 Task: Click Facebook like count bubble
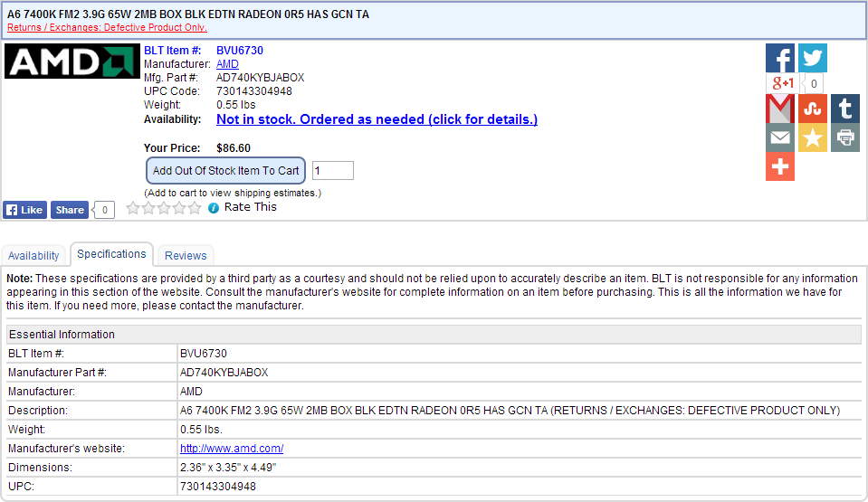(x=104, y=210)
